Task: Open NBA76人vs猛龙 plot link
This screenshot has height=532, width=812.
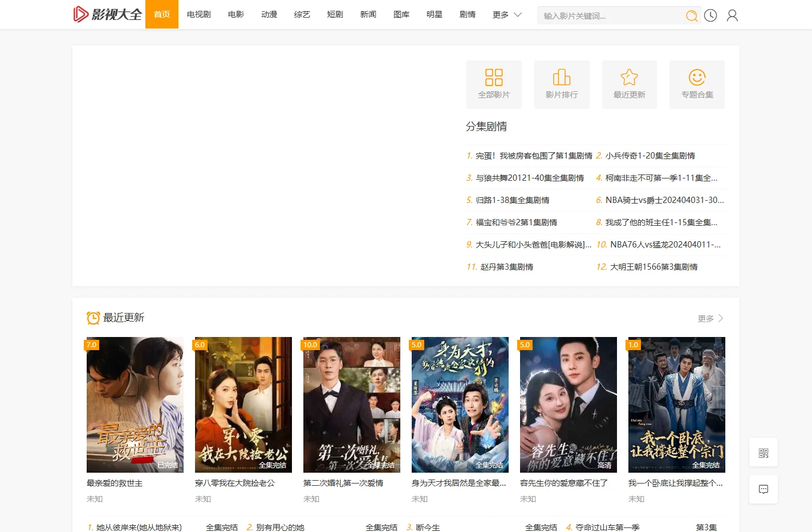Action: coord(665,245)
